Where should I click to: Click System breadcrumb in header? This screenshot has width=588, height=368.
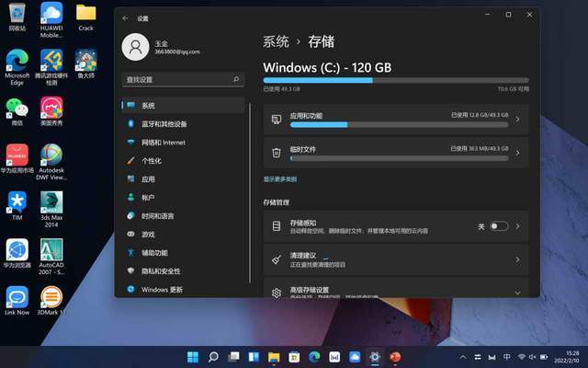point(276,41)
